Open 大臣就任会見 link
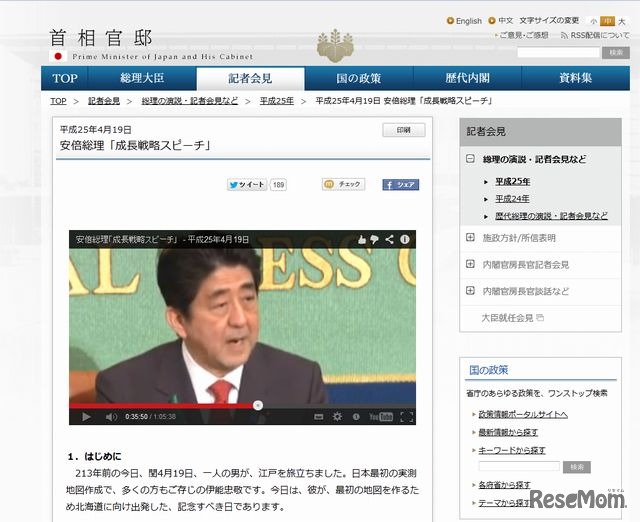The width and height of the screenshot is (640, 522). 507,318
